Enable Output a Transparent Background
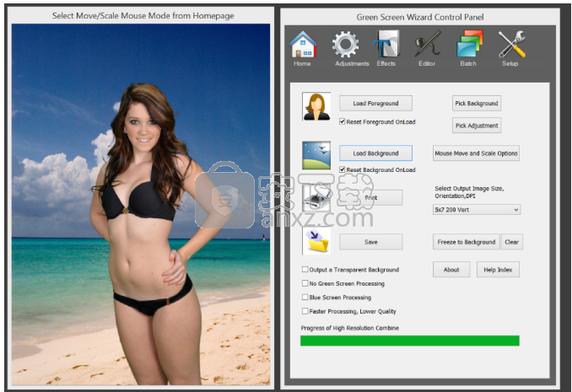Screen dimensions: 572x392 (305, 270)
